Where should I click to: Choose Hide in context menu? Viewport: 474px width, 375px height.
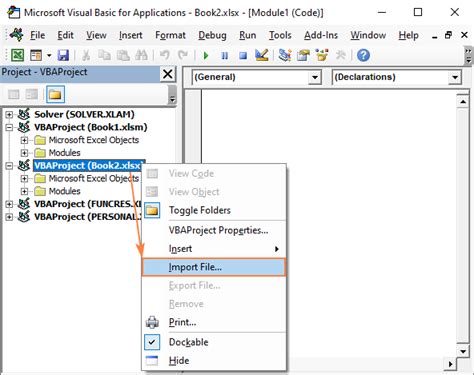214,361
